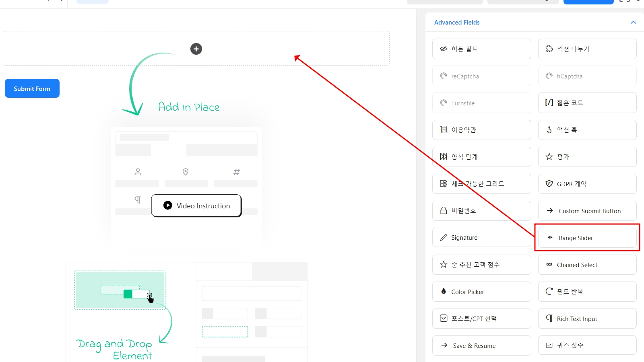Click the Save & Resume label text
644x362 pixels.
(474, 346)
